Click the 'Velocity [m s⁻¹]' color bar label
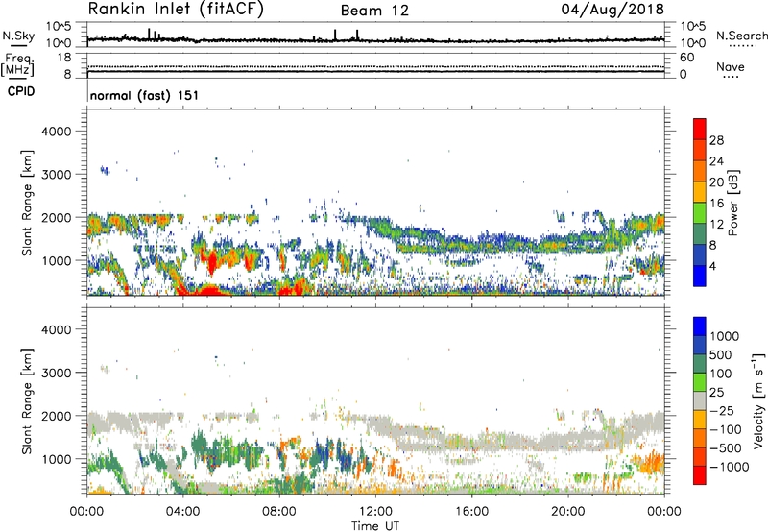The image size is (768, 532). (x=758, y=400)
